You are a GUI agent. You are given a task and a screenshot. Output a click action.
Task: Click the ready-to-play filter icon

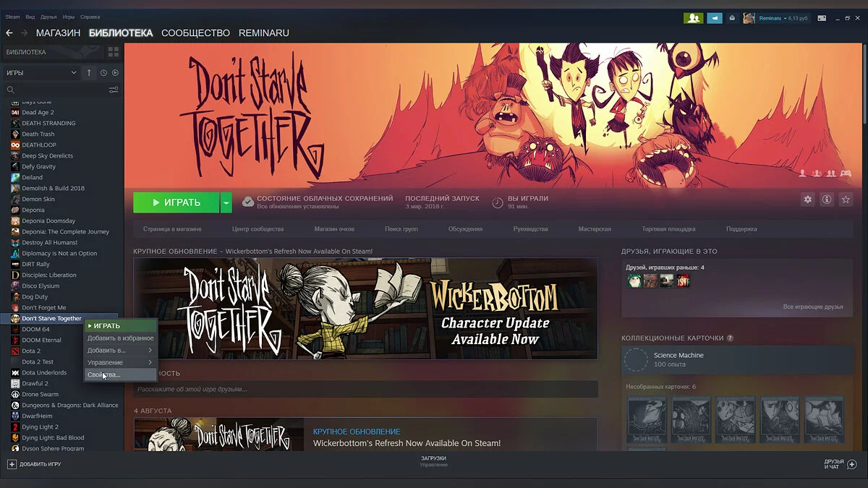click(x=115, y=72)
